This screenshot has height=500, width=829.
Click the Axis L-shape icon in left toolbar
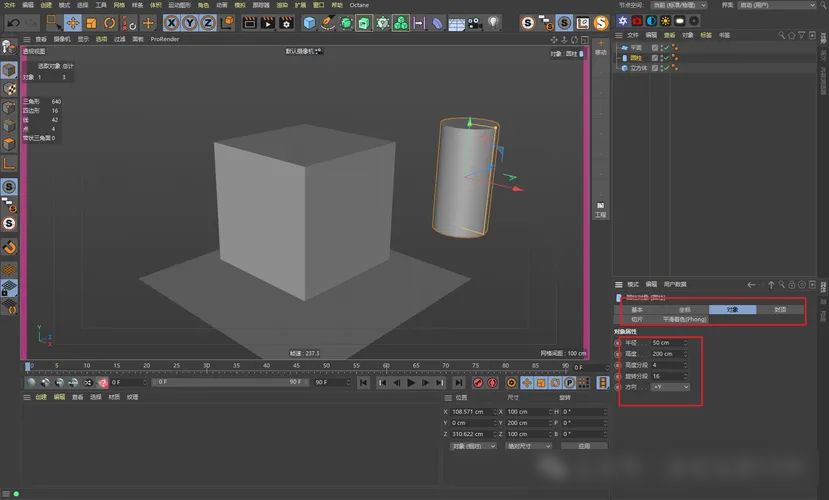pos(9,163)
